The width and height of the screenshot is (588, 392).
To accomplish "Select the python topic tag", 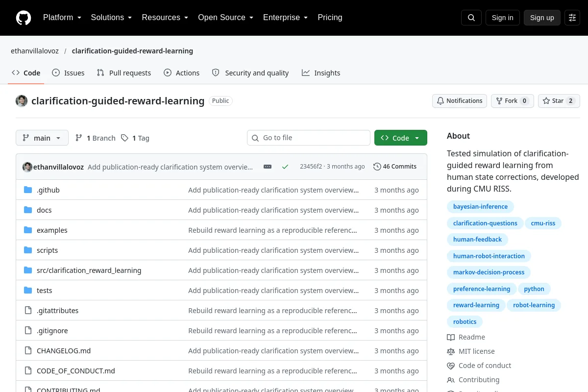I will click(x=534, y=289).
